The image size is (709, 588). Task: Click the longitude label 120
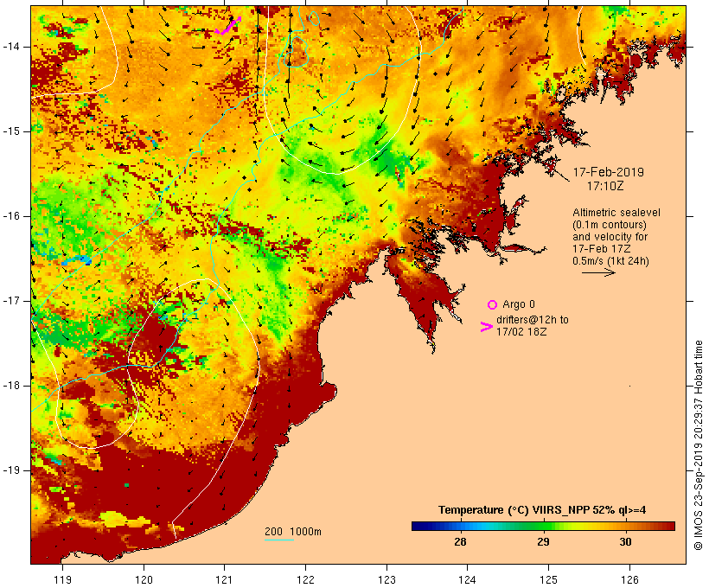coord(144,579)
